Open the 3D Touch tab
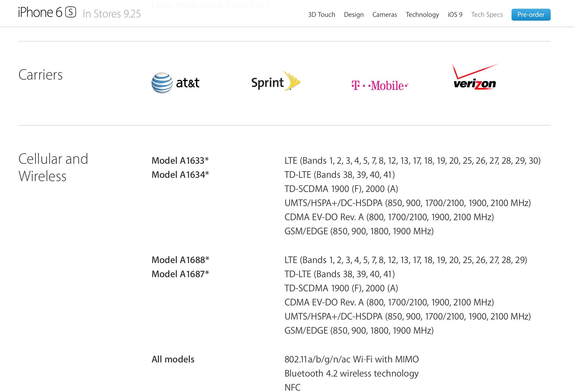 (321, 15)
